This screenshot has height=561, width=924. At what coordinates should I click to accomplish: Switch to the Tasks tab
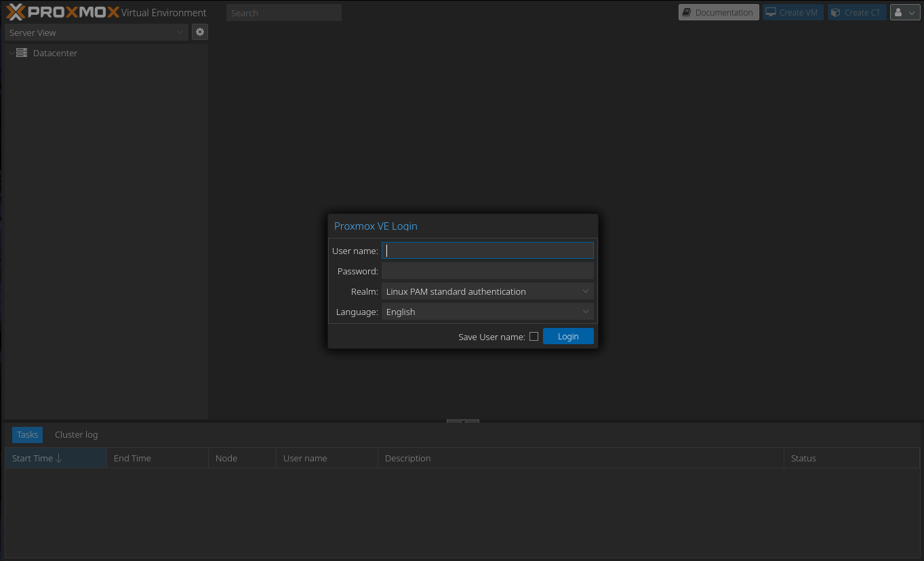coord(27,434)
